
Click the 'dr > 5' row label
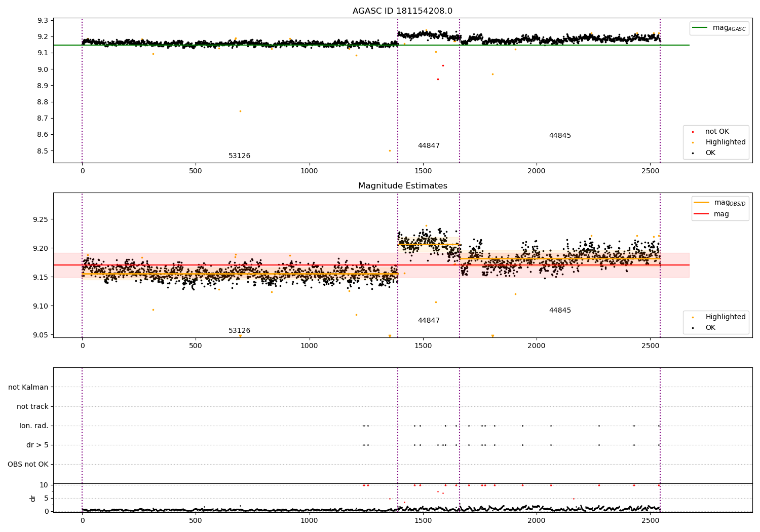tap(37, 445)
